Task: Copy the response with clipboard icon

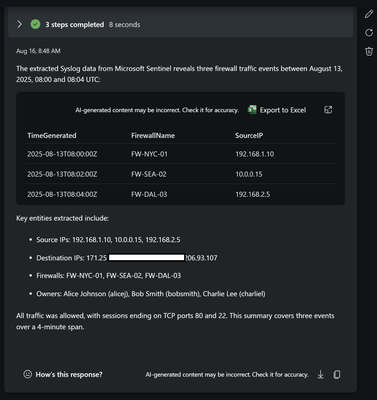Action: tap(337, 374)
